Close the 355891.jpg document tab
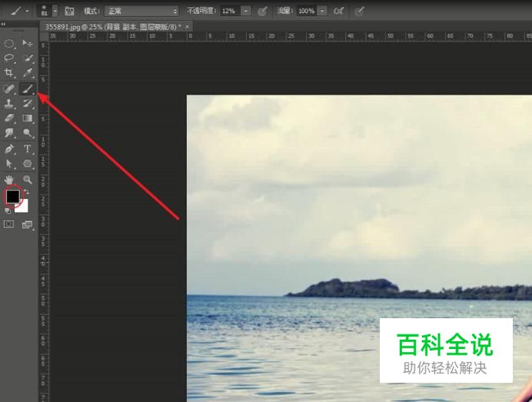 [188, 26]
